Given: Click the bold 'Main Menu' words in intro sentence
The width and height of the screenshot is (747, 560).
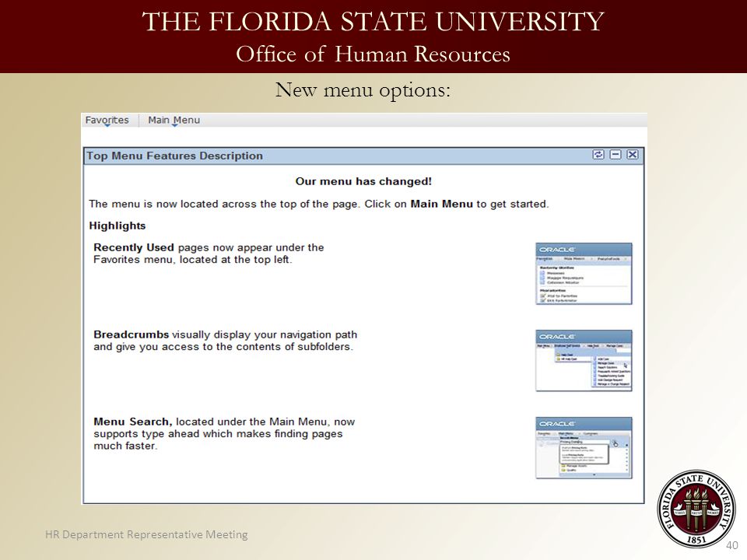Looking at the screenshot, I should 442,204.
